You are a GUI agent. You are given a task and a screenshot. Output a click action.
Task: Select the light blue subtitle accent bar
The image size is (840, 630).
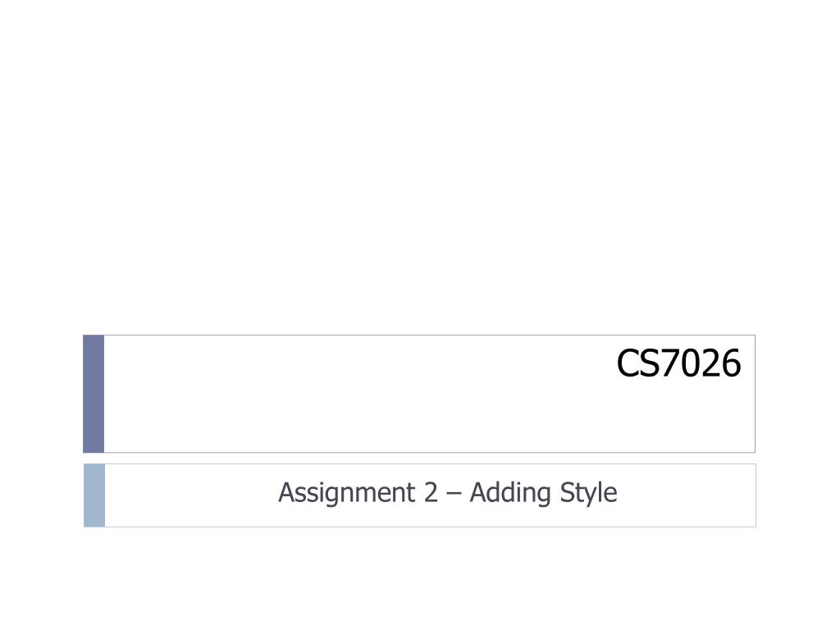coord(94,495)
